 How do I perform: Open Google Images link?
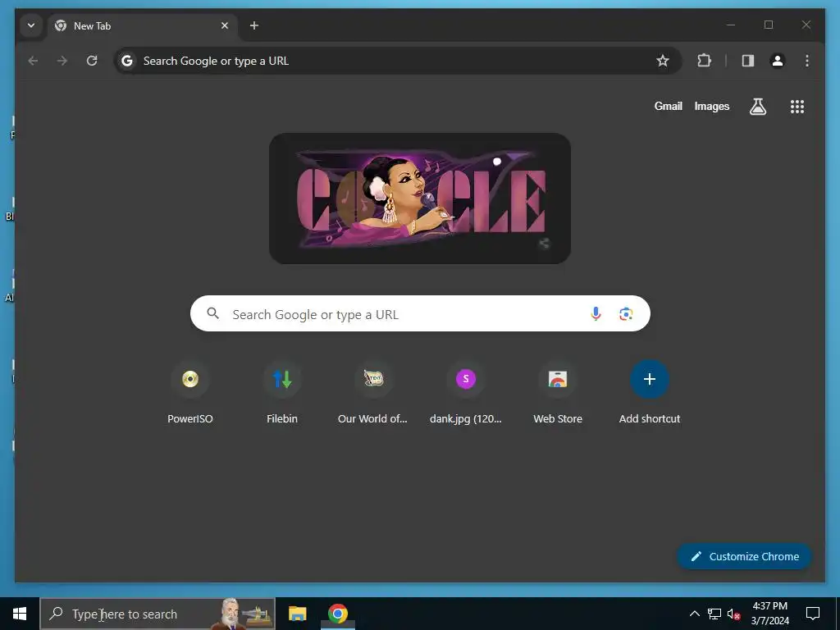pyautogui.click(x=711, y=106)
